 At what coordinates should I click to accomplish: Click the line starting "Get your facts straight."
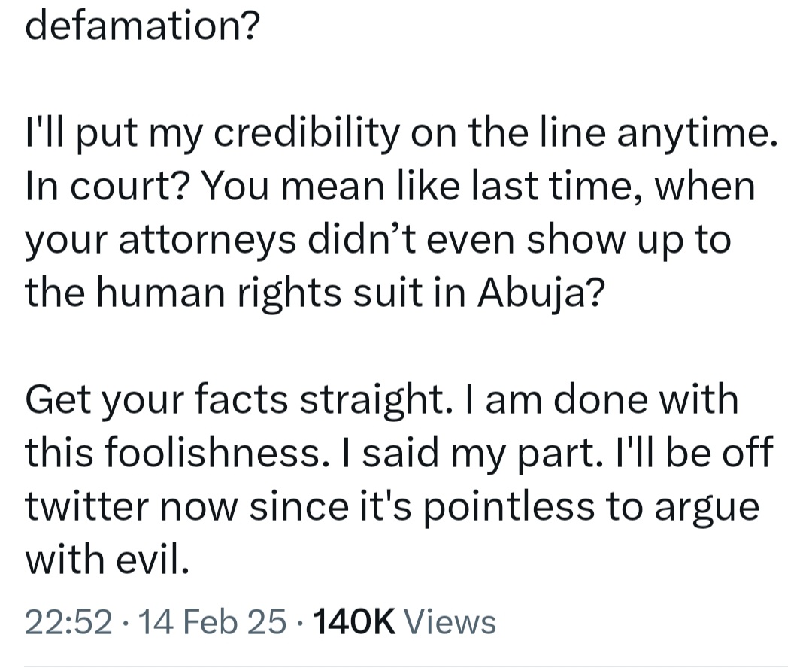click(382, 399)
